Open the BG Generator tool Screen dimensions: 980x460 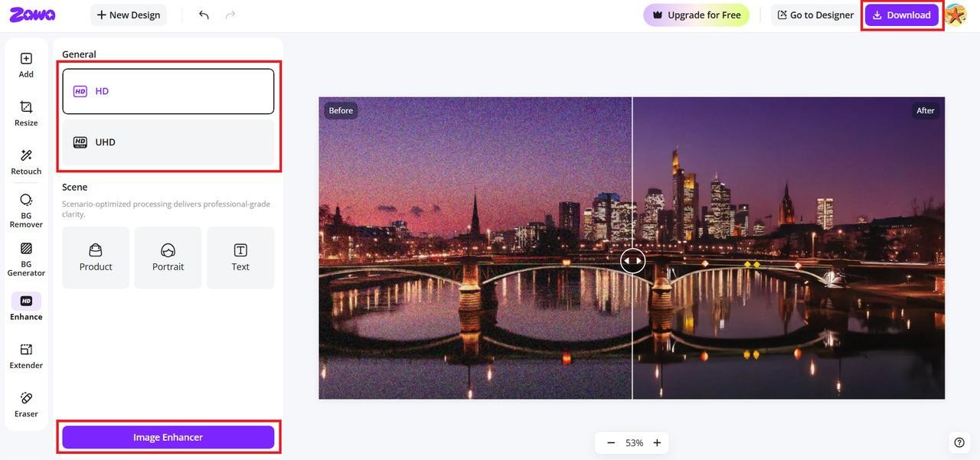click(x=26, y=259)
